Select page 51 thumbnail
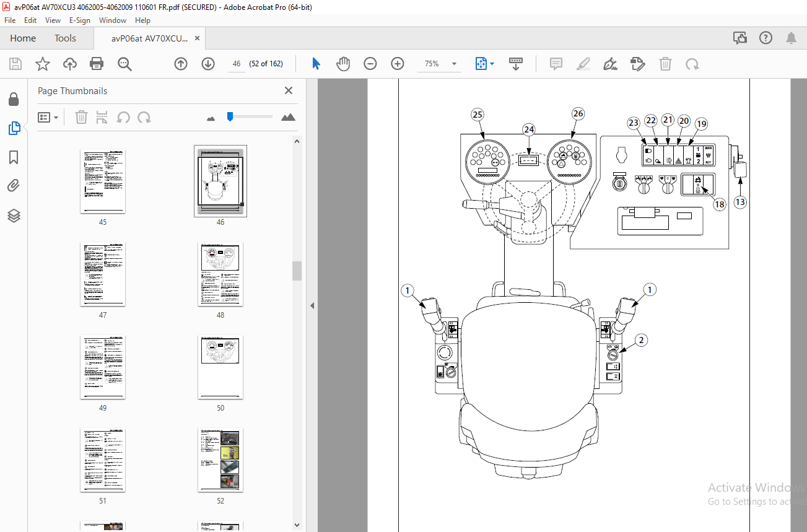This screenshot has height=532, width=807. point(103,460)
